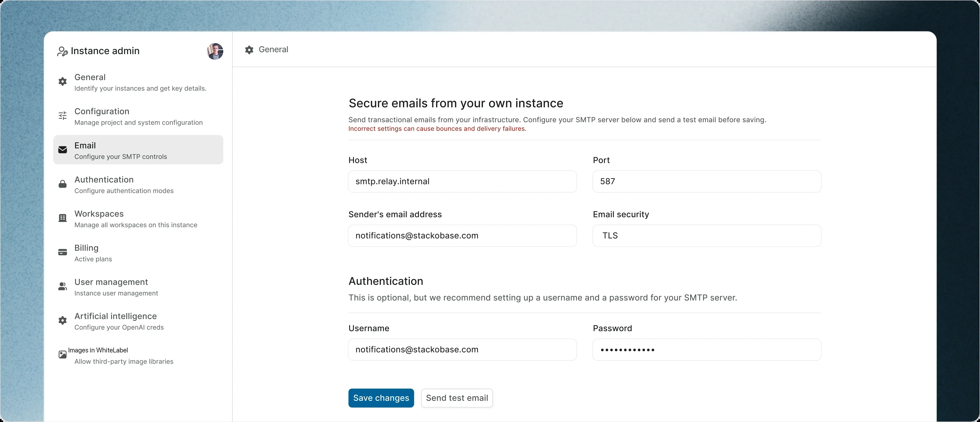The width and height of the screenshot is (980, 422).
Task: Click the Authentication lock icon
Action: (62, 184)
